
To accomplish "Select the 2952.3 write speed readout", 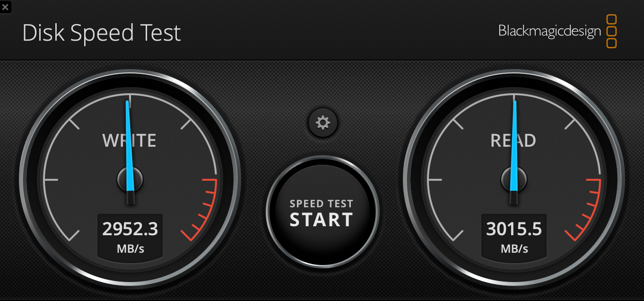I will coord(130,229).
